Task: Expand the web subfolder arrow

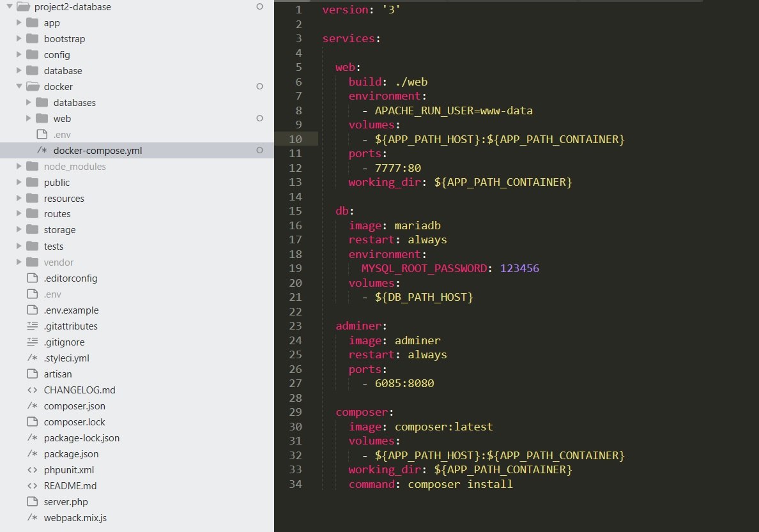Action: [x=29, y=119]
